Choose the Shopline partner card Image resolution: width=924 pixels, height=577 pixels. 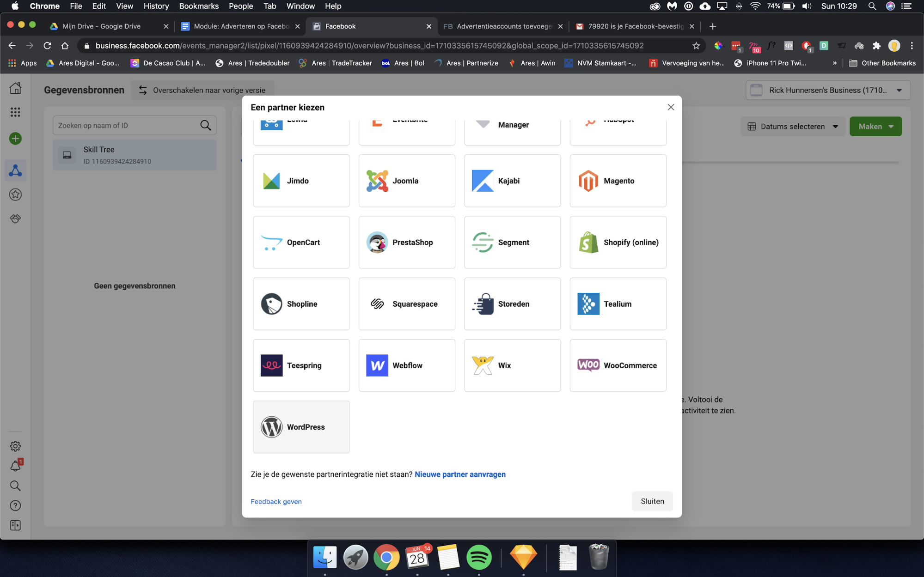tap(301, 304)
